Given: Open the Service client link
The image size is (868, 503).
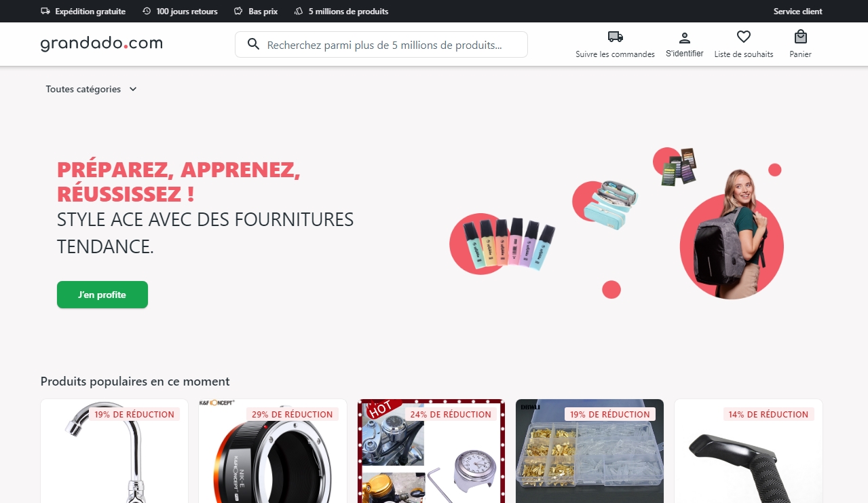Looking at the screenshot, I should [797, 12].
